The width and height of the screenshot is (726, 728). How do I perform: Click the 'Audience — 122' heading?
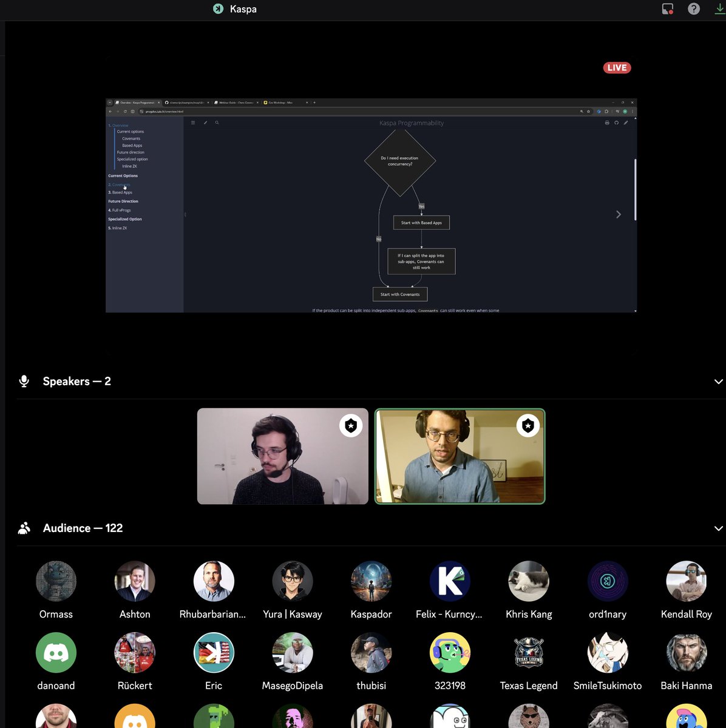point(83,528)
